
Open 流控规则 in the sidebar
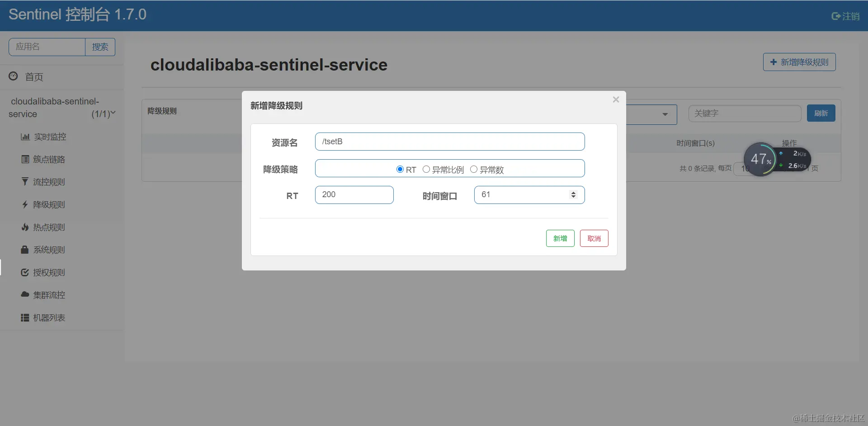(49, 182)
